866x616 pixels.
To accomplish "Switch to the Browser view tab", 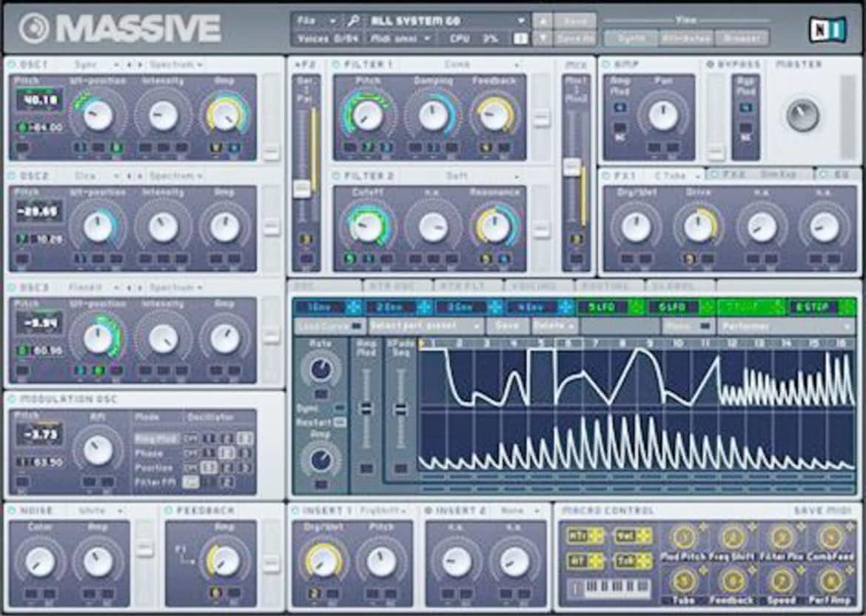I will [x=741, y=38].
